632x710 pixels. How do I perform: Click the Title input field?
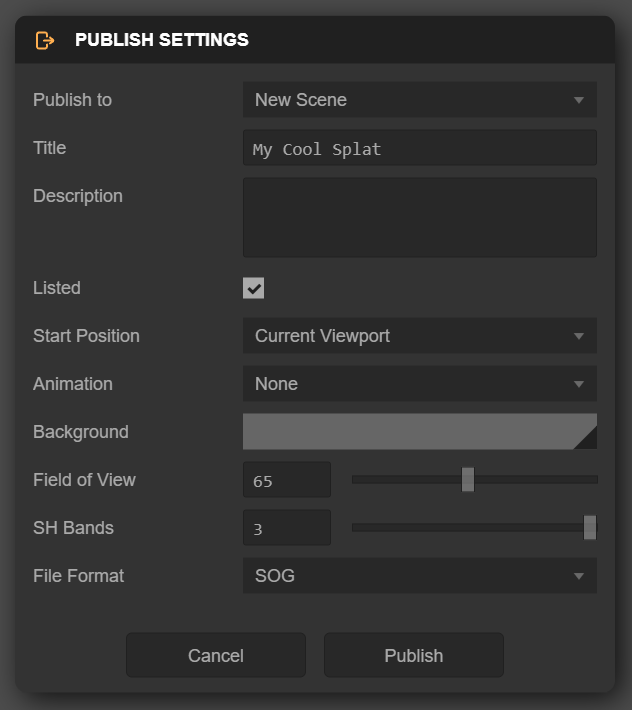click(419, 148)
